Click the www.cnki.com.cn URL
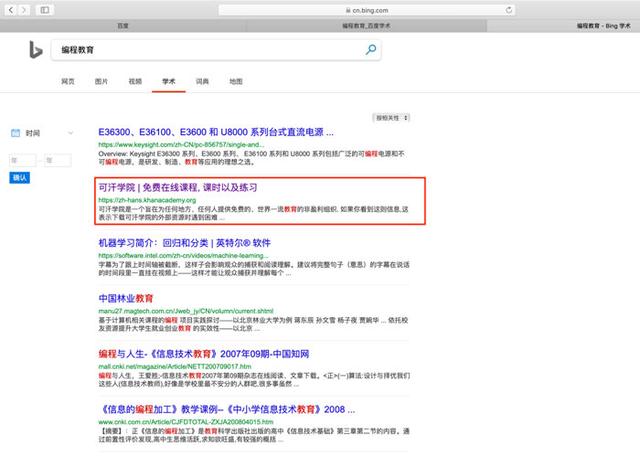Viewport: 640px width, 456px height. pos(186,422)
